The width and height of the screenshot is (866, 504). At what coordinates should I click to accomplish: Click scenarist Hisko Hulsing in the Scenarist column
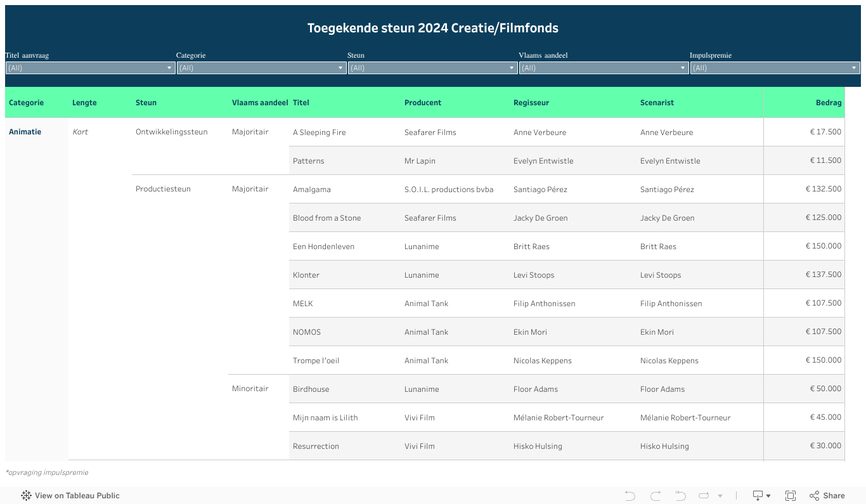coord(665,446)
